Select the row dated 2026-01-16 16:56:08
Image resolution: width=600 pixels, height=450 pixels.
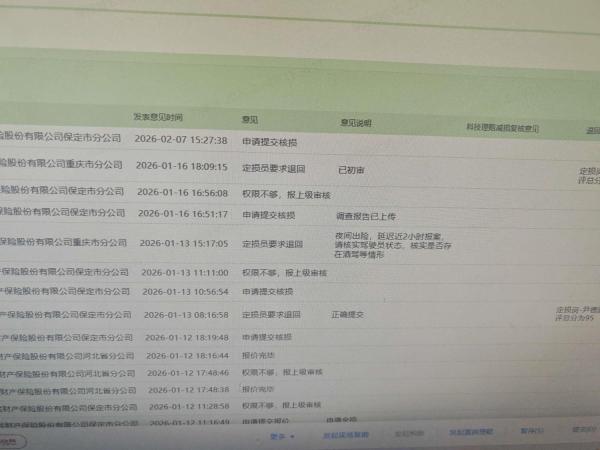click(300, 193)
